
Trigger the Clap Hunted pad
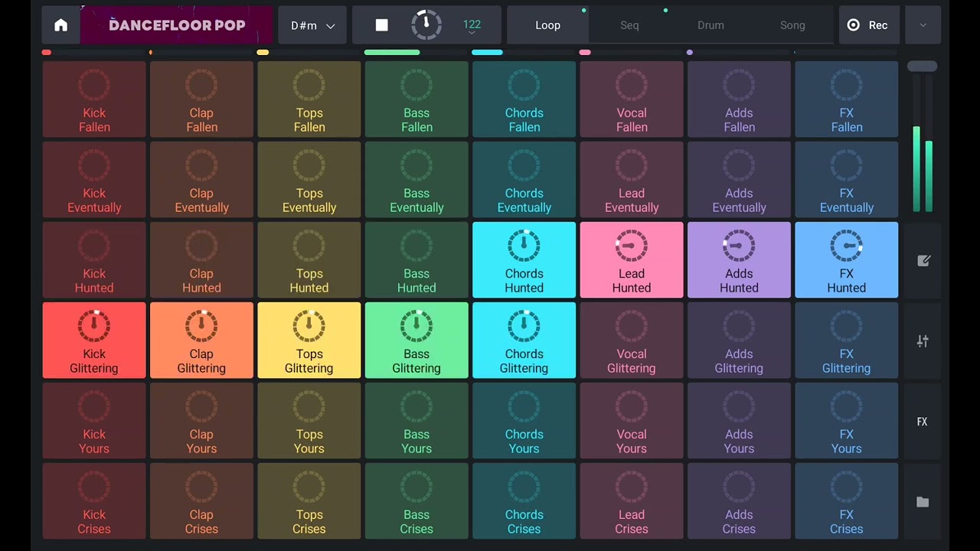[201, 260]
